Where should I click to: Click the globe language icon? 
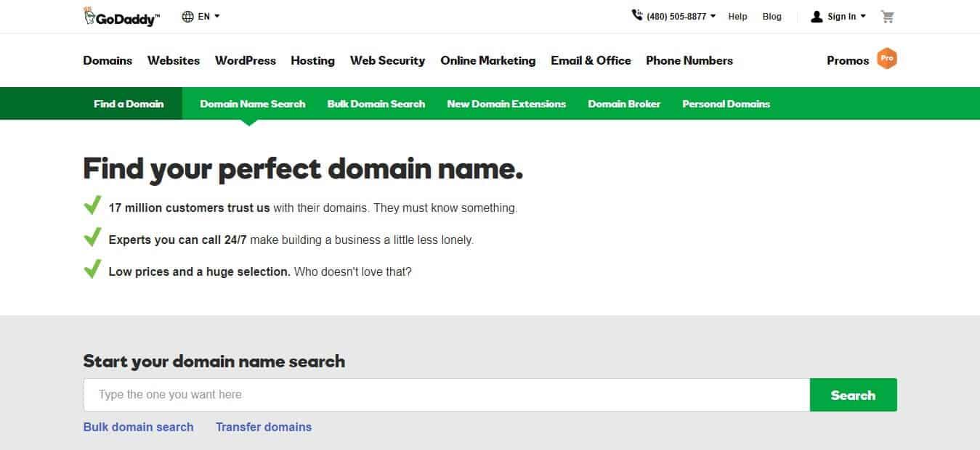point(188,16)
